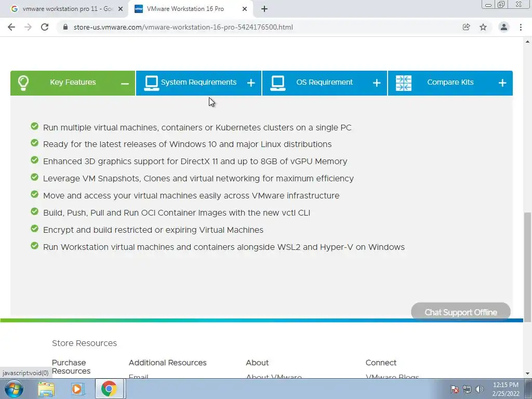The image size is (532, 399).
Task: Click the scrollbar up arrow
Action: pos(527,42)
